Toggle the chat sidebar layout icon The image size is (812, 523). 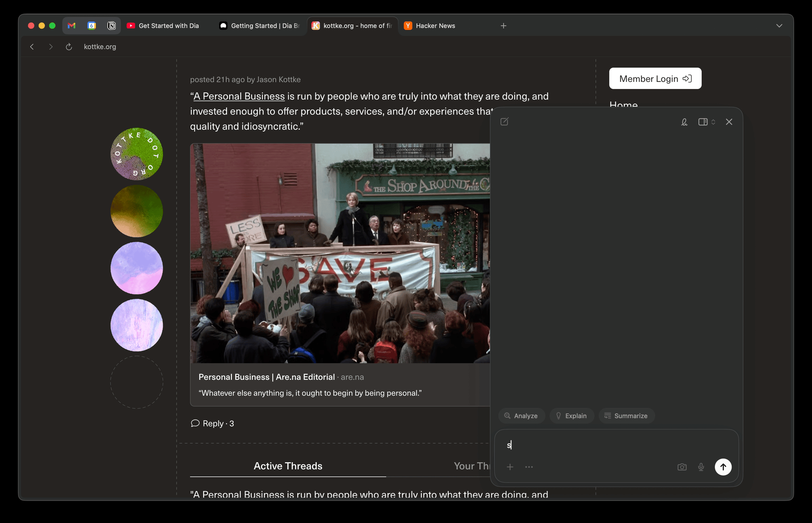pos(703,122)
